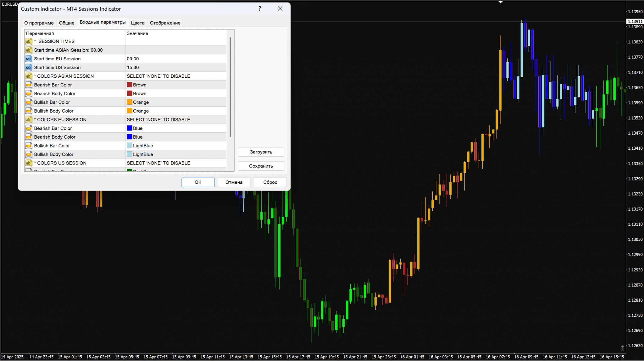
Task: Open LightBlue value for EU Bullish Body Color
Action: tap(143, 154)
